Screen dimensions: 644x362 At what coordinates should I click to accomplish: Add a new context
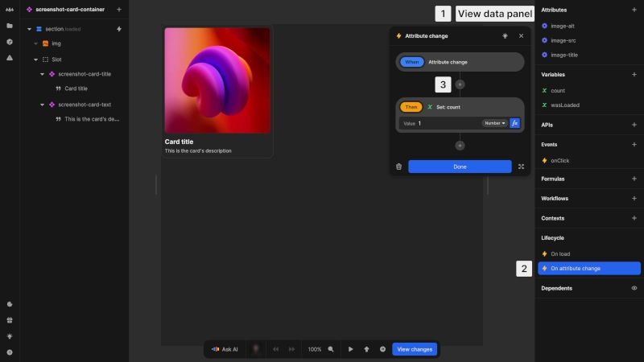pyautogui.click(x=634, y=218)
